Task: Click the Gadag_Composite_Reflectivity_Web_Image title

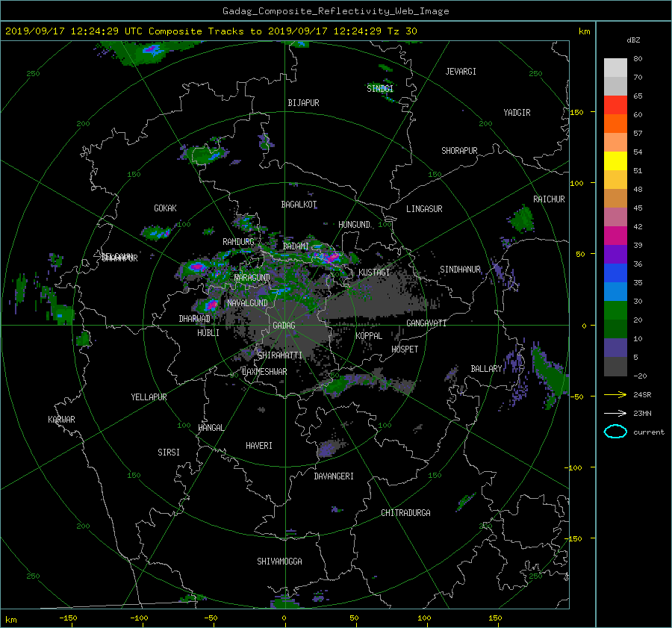Action: tap(335, 11)
